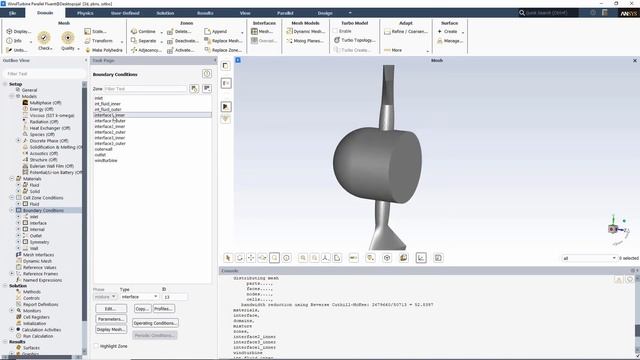Click the Copy... button
Viewport: 640px width, 360px height.
click(142, 309)
